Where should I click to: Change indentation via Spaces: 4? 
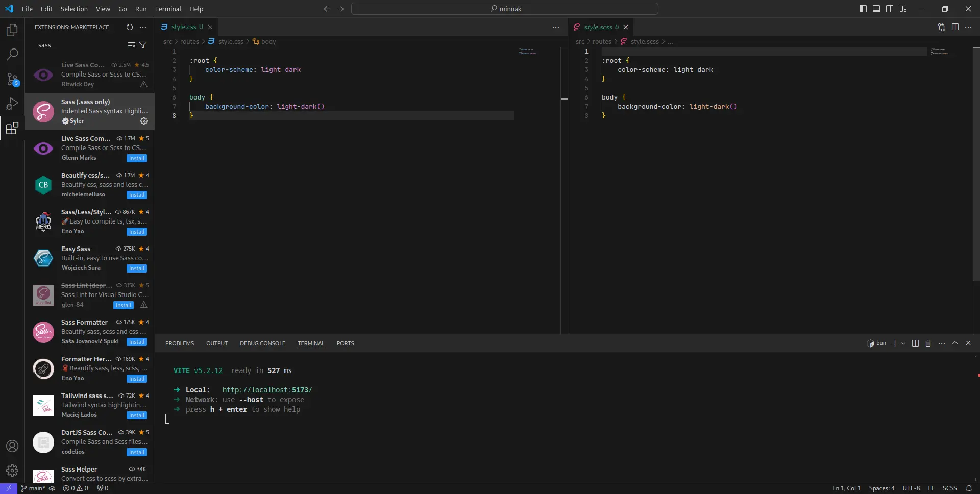[x=881, y=488]
